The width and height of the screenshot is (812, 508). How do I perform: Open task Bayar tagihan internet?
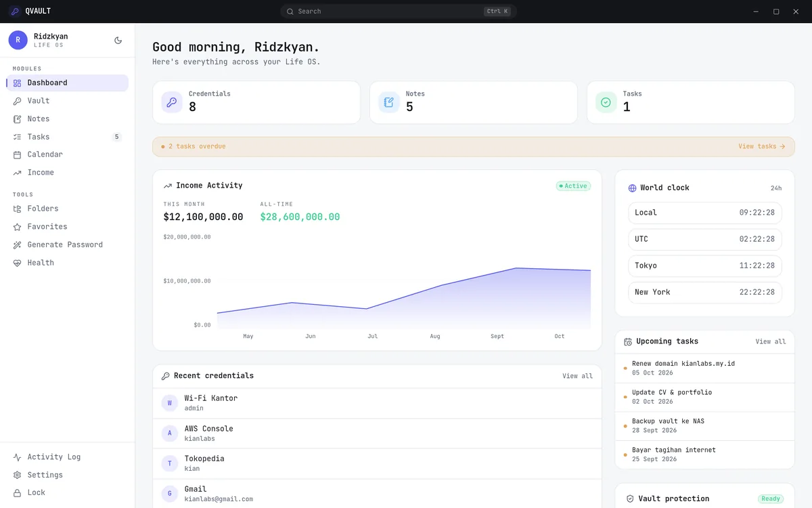(704, 454)
